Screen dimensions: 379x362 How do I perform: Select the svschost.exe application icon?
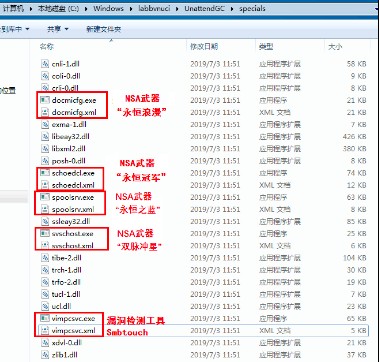[x=44, y=233]
